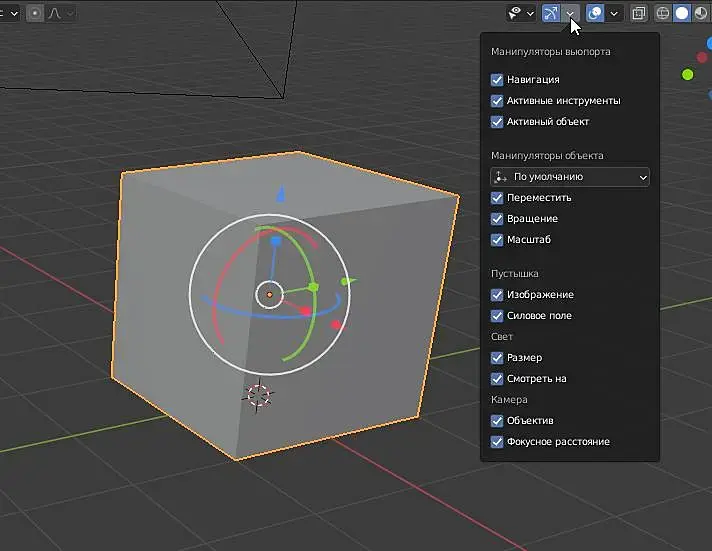This screenshot has width=712, height=551.
Task: Click the Свет section label
Action: (x=502, y=337)
